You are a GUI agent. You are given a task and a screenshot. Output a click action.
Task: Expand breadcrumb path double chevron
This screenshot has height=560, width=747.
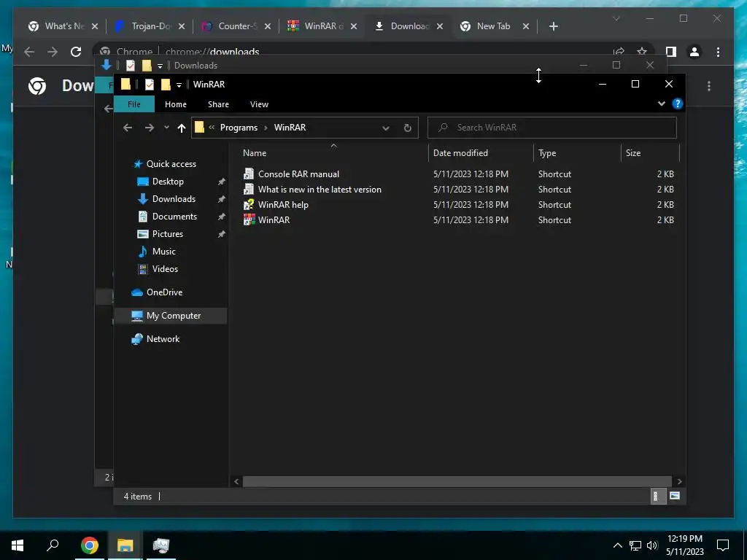coord(212,128)
